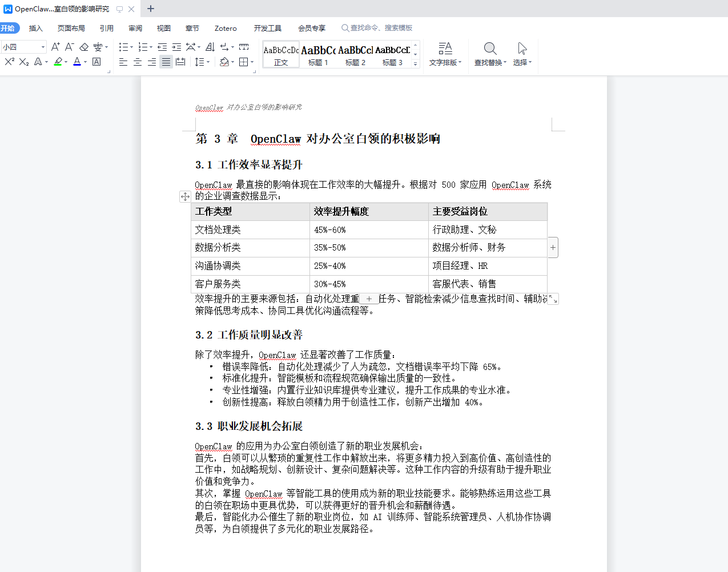Open a new document tab with plus
The image size is (728, 572).
pos(151,9)
